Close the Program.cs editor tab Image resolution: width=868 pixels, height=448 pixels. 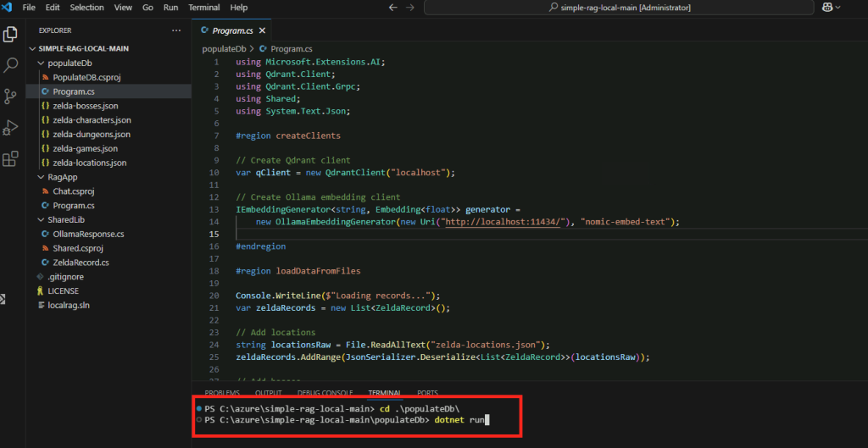pos(263,30)
